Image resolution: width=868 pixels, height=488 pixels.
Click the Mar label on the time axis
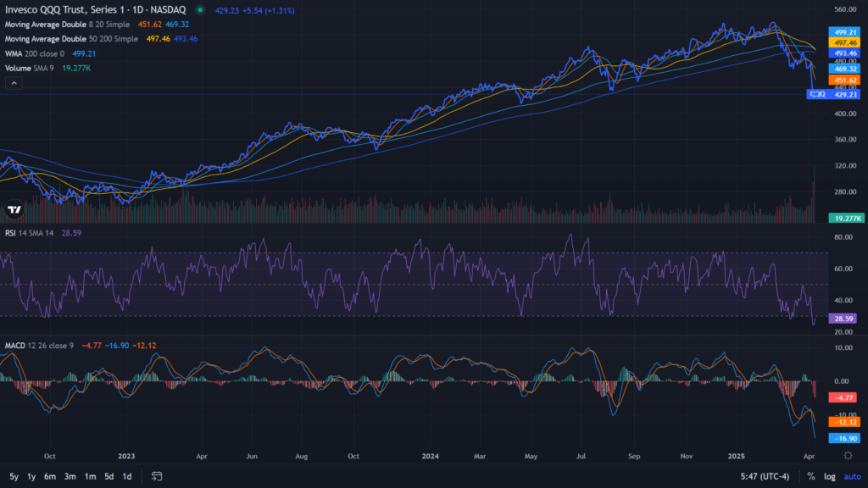tap(480, 456)
